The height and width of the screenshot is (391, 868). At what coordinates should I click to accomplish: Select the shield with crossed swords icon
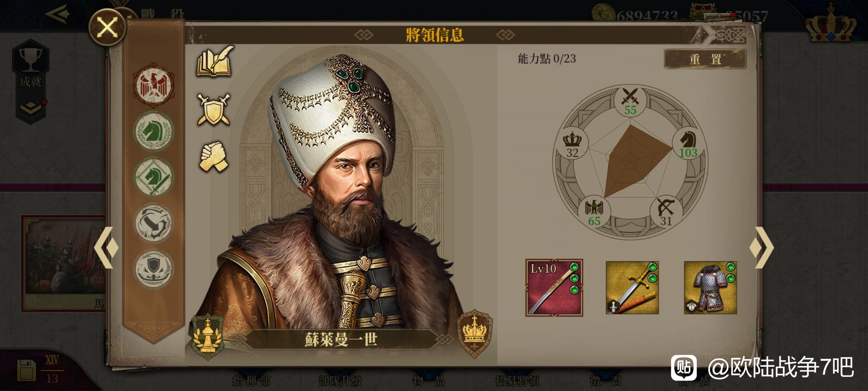tap(213, 109)
